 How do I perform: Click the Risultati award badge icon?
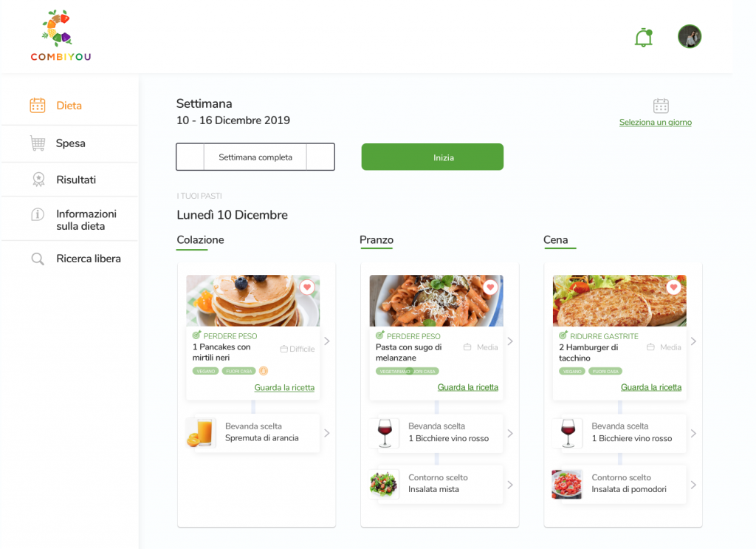[x=38, y=180]
